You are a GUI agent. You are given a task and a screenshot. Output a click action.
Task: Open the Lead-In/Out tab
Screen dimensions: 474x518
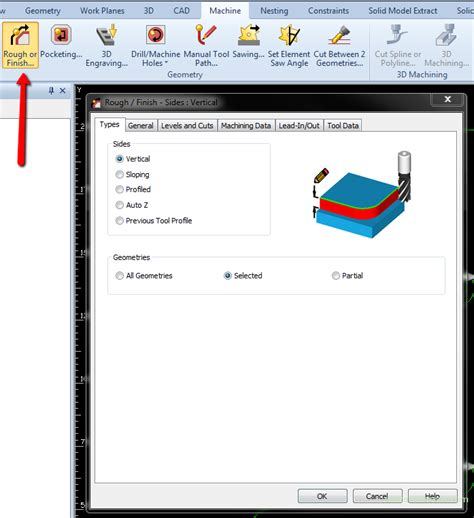299,126
